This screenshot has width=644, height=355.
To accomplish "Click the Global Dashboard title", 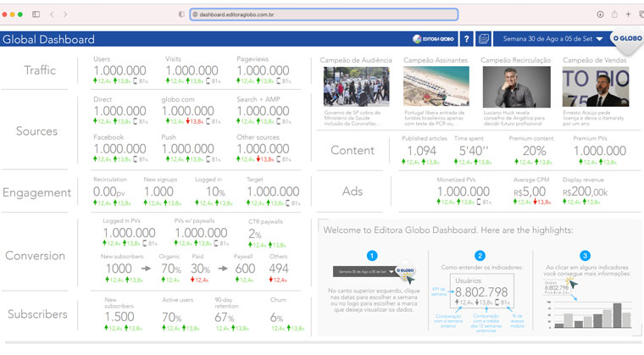I will 48,40.
